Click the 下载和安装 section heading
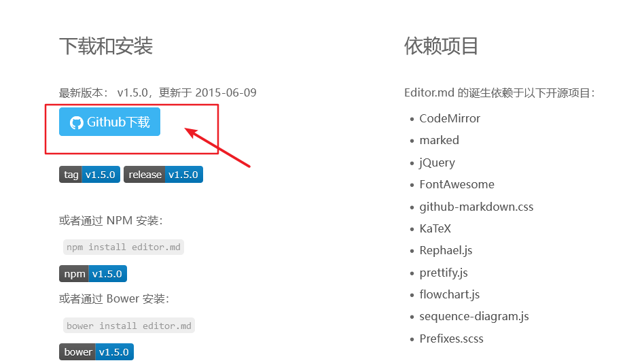 coord(106,46)
